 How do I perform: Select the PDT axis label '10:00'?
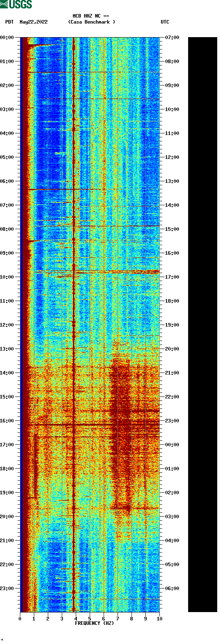click(x=7, y=277)
